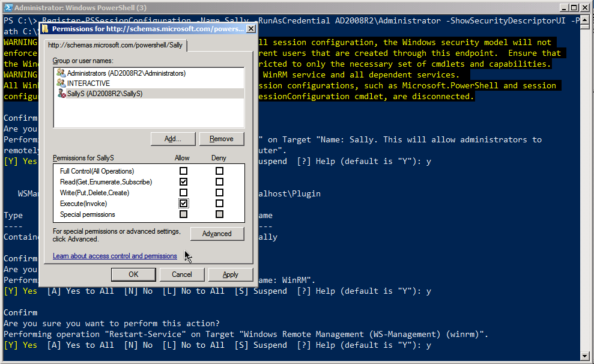Image resolution: width=594 pixels, height=364 pixels.
Task: Click the folder icon in Permissions dialog title
Action: coord(46,29)
